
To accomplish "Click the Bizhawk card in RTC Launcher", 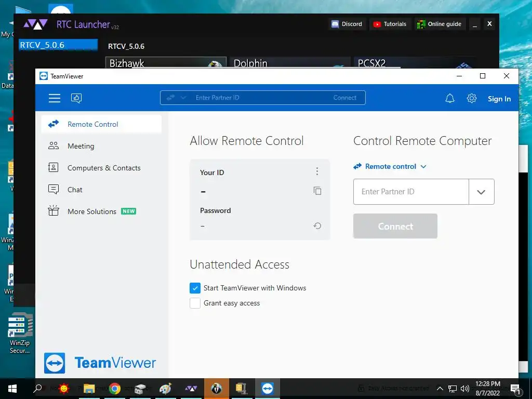I will [166, 63].
